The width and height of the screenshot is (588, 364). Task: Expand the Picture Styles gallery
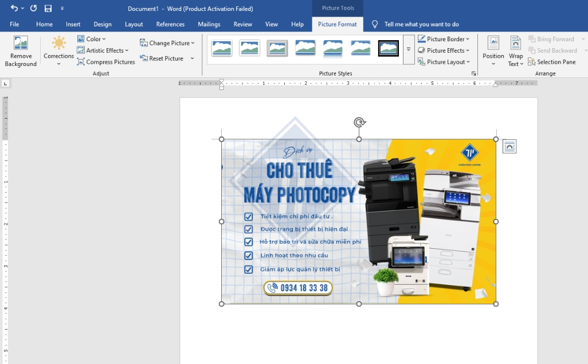(x=409, y=49)
